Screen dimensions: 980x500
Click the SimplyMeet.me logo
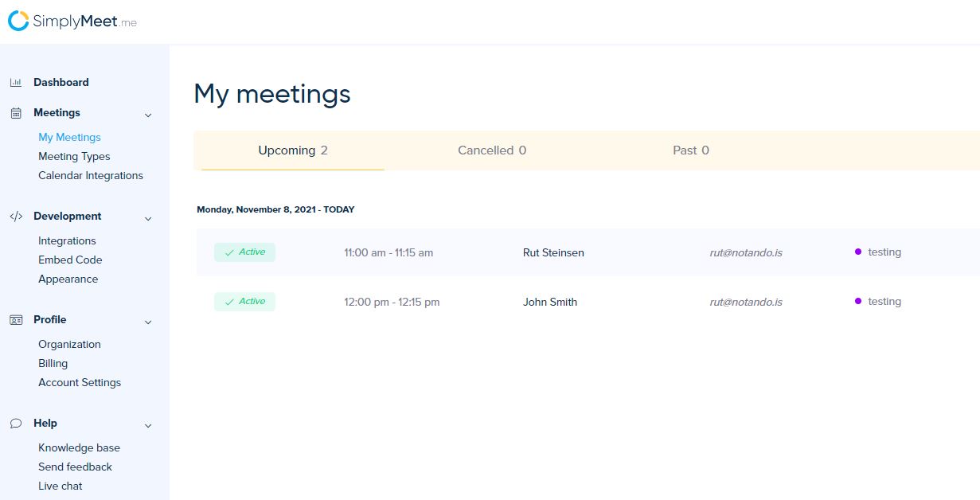click(72, 21)
